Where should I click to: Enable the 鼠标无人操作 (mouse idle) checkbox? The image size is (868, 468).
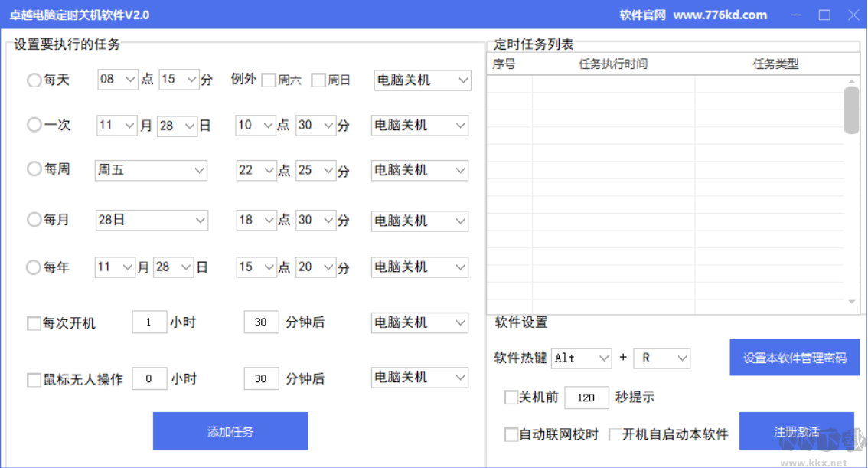tap(32, 378)
